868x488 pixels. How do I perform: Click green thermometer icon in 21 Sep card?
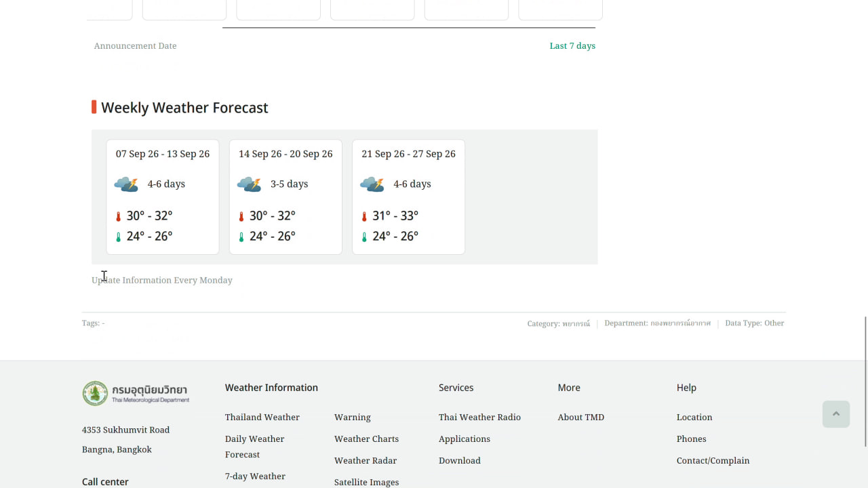tap(364, 237)
